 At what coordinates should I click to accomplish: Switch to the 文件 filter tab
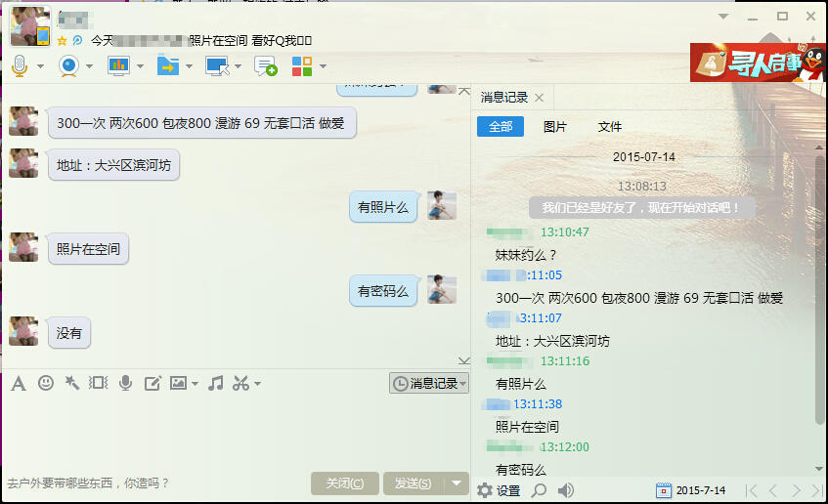tap(609, 127)
